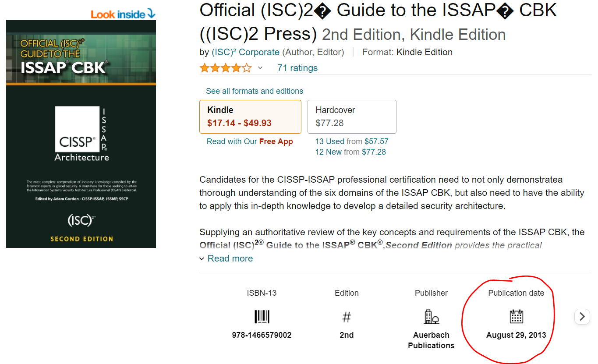This screenshot has height=364, width=598.
Task: Open the ratings breakdown dropdown chevron
Action: 260,68
